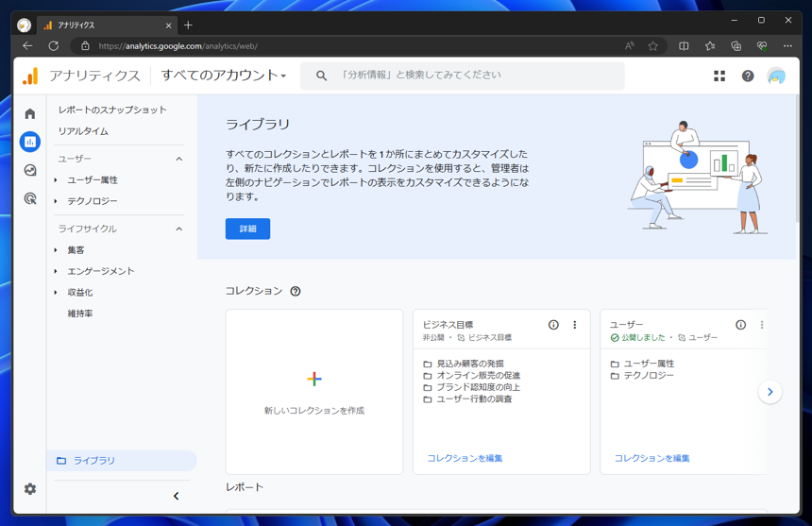Open リアルタイム report

83,131
